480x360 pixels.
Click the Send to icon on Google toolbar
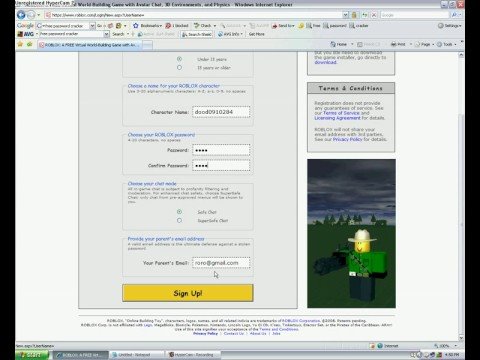(275, 26)
